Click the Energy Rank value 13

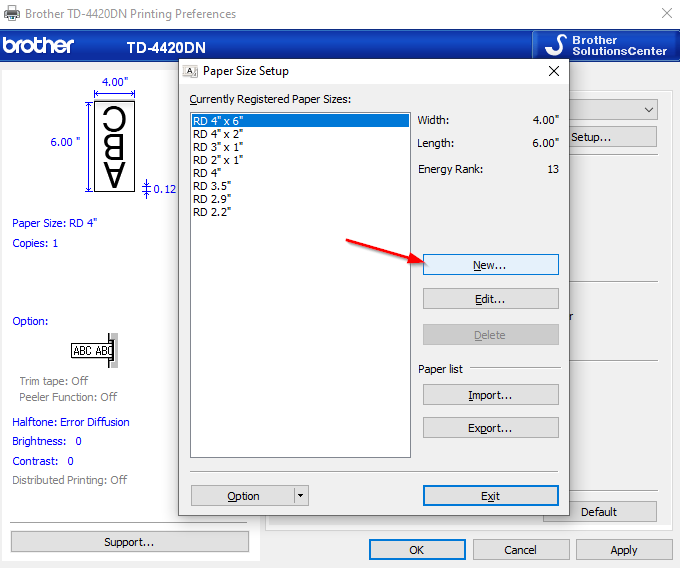(553, 169)
